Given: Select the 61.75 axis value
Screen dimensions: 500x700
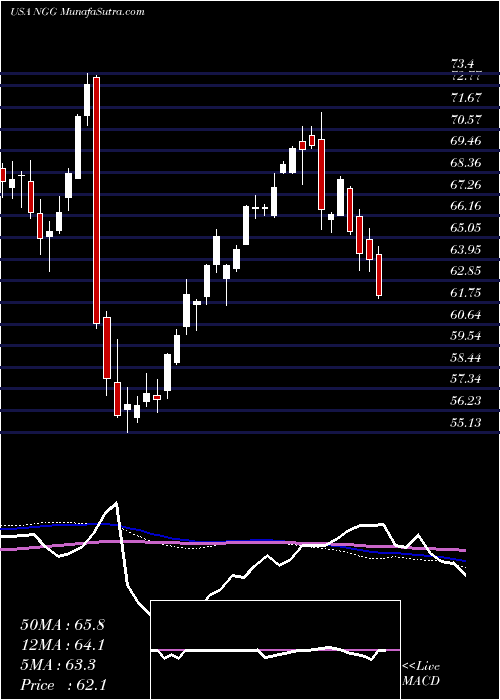Looking at the screenshot, I should click(467, 293).
